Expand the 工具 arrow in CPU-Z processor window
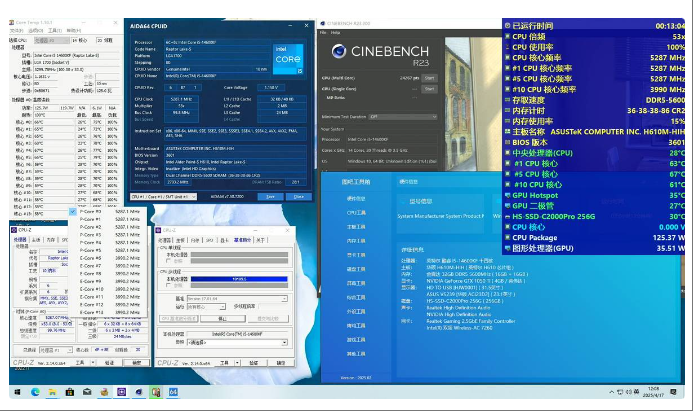This screenshot has width=693, height=411. (93, 363)
